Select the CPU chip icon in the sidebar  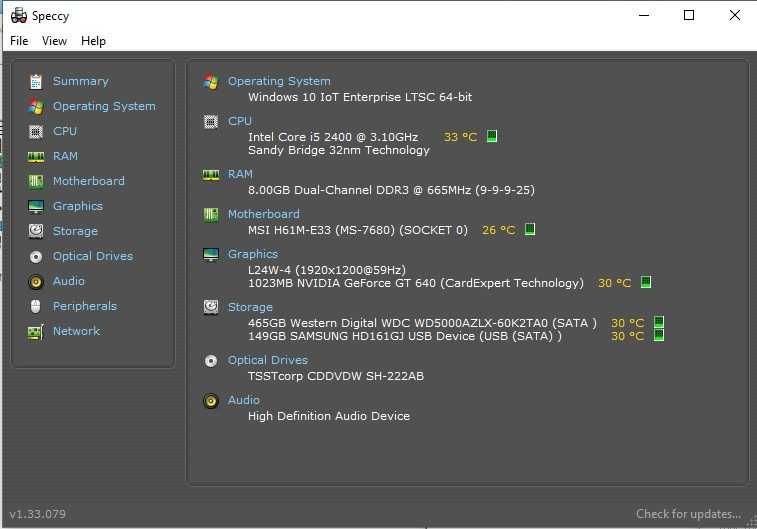36,131
